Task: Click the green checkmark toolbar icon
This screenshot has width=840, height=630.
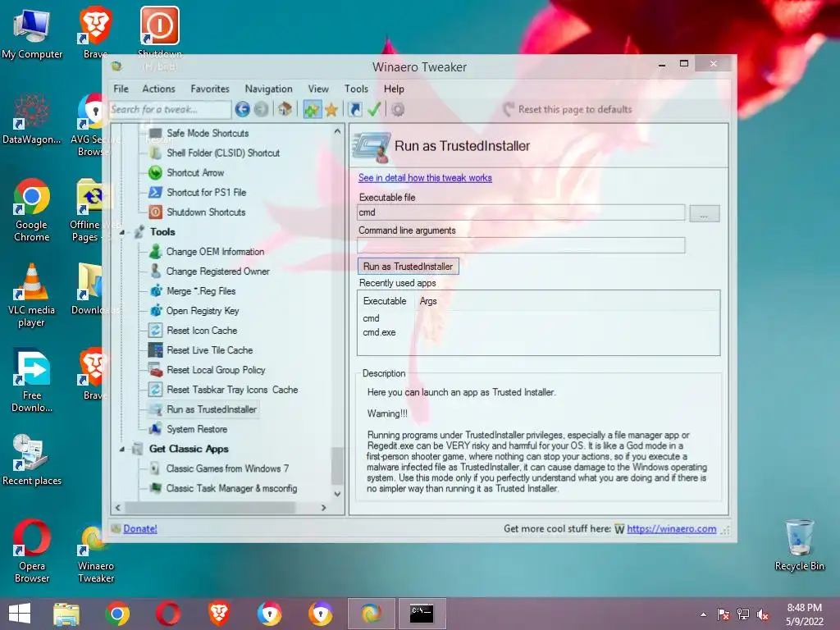Action: (x=374, y=109)
